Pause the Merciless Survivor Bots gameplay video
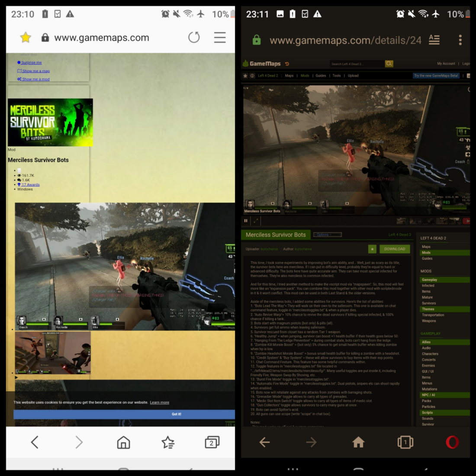 pos(245,221)
